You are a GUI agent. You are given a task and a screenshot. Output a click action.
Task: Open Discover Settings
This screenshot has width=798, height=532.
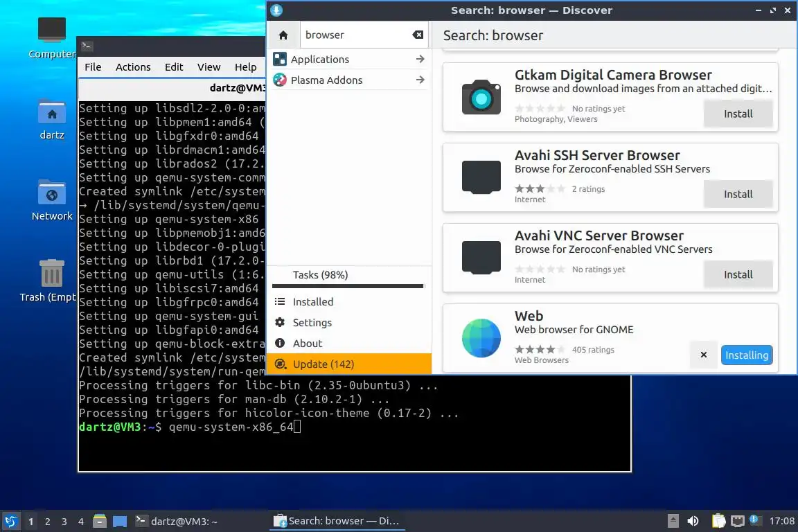click(x=348, y=323)
